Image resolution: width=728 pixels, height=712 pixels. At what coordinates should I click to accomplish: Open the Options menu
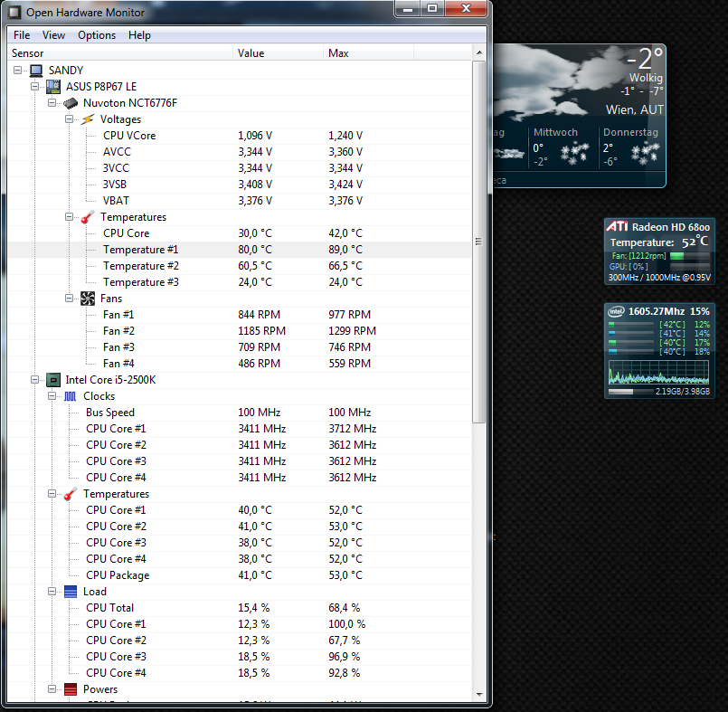pos(97,35)
